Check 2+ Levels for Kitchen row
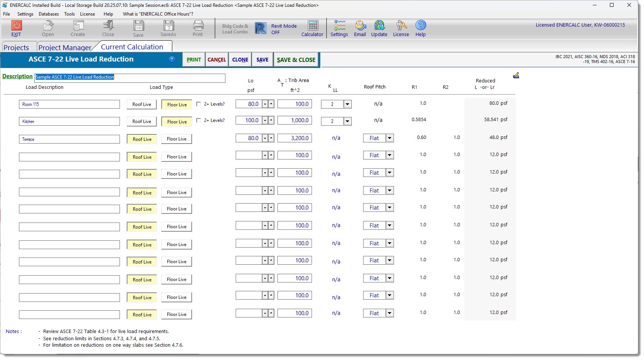 click(198, 120)
